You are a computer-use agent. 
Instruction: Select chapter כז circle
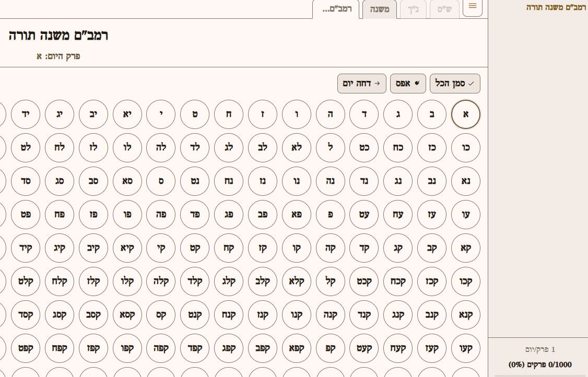pos(432,147)
